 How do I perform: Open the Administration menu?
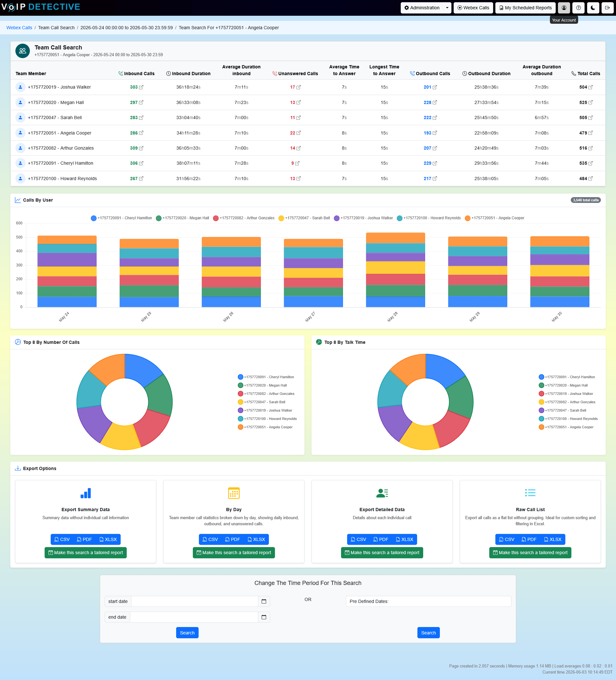point(422,8)
